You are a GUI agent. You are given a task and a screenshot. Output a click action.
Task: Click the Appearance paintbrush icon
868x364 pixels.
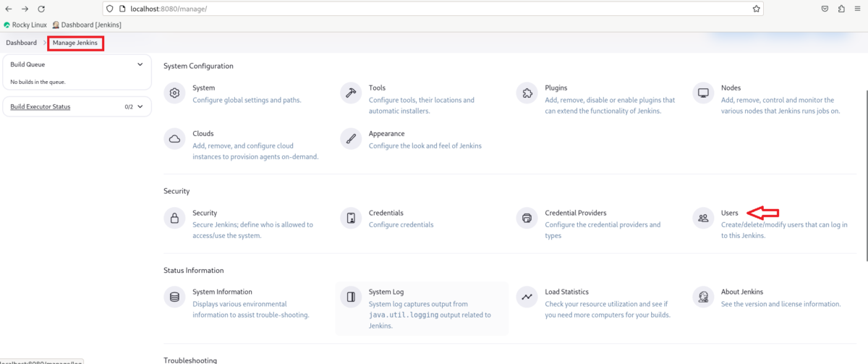click(x=351, y=139)
